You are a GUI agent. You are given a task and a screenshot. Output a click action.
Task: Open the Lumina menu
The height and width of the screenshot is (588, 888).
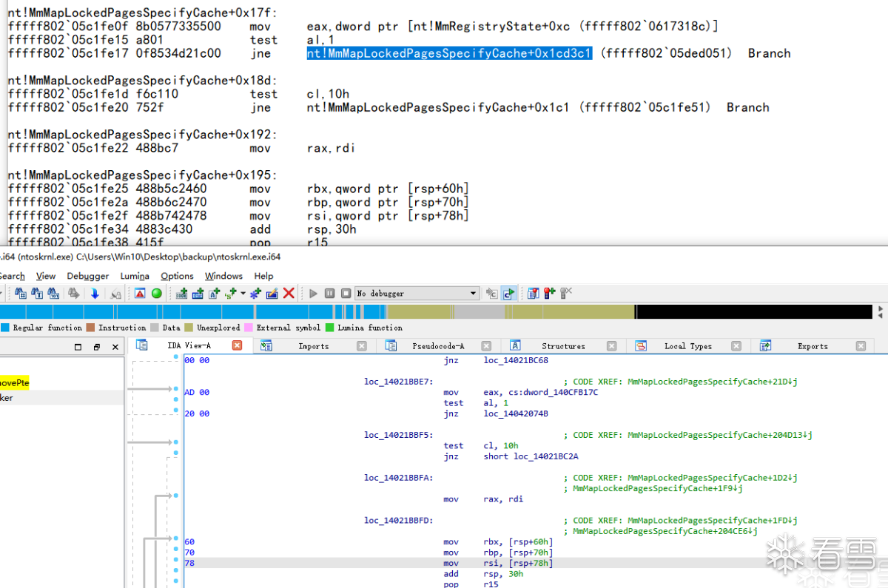point(135,276)
